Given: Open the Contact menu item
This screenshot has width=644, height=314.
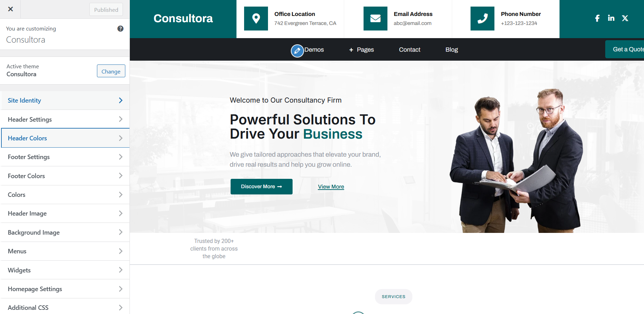Looking at the screenshot, I should 409,50.
